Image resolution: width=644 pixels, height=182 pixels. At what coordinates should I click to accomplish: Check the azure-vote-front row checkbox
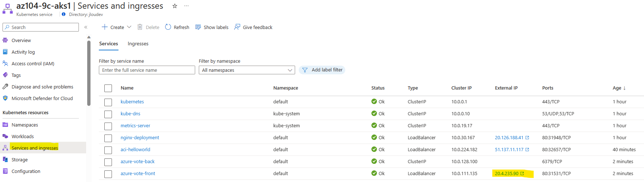(x=108, y=174)
